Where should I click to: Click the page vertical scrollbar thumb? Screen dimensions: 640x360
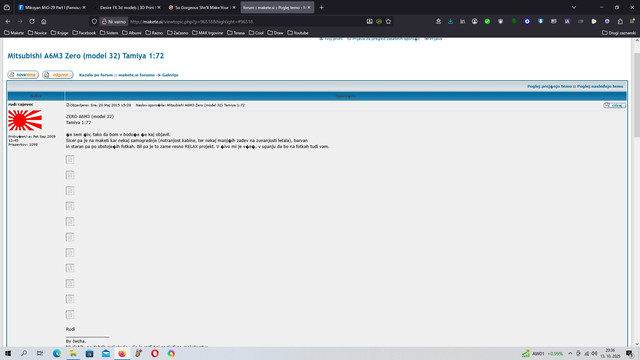[636, 95]
